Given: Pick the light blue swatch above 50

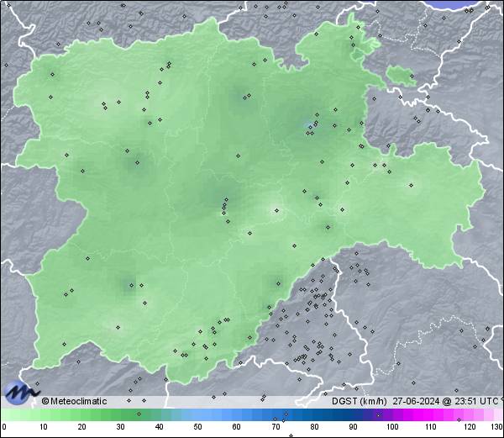Looking at the screenshot, I should pyautogui.click(x=197, y=414).
